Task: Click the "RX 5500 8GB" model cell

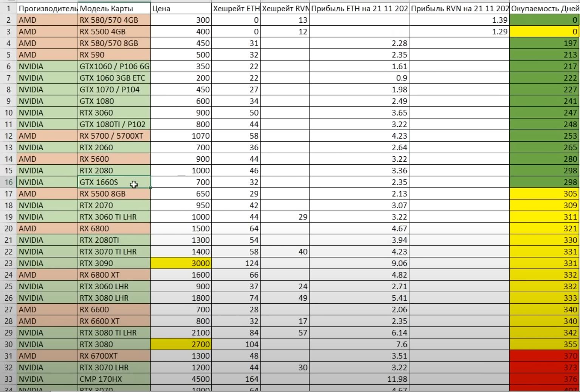Action: coord(114,194)
